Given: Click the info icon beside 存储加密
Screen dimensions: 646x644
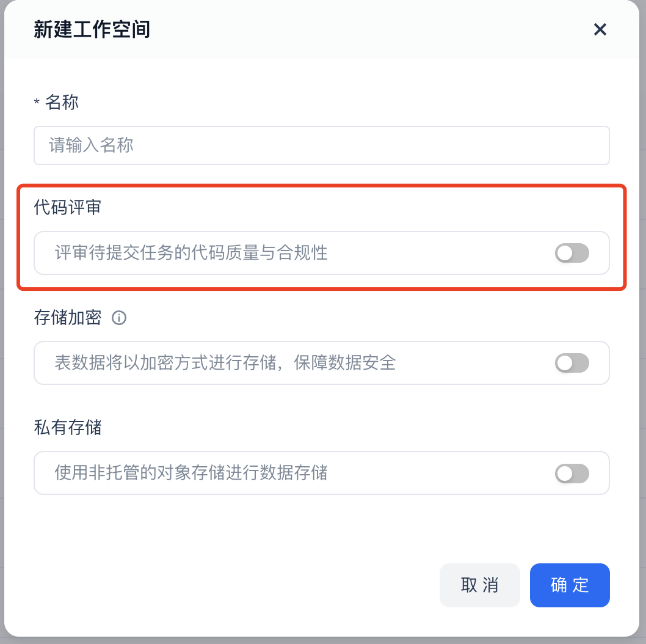Looking at the screenshot, I should click(119, 318).
